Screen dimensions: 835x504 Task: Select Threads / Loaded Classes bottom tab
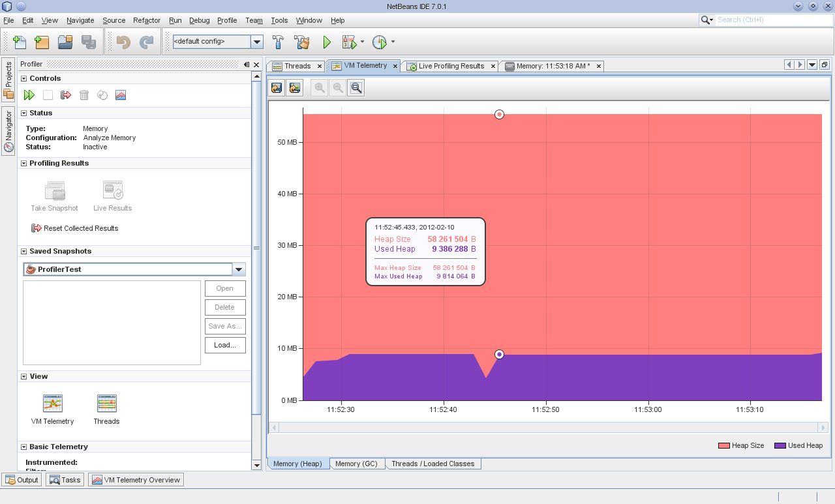[x=433, y=464]
